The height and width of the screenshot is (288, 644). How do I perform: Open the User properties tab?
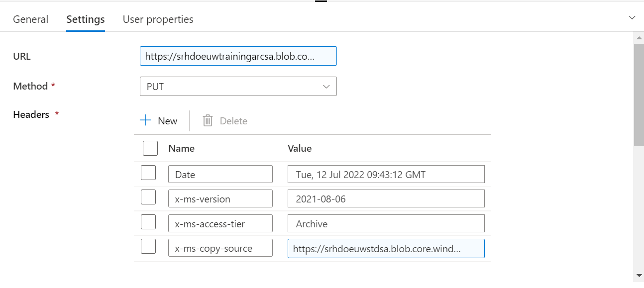158,19
